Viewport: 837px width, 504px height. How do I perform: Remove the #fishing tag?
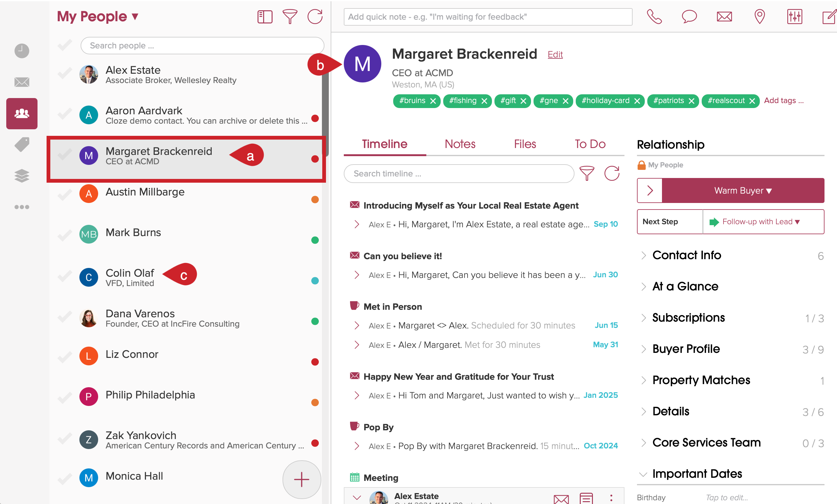(x=484, y=101)
